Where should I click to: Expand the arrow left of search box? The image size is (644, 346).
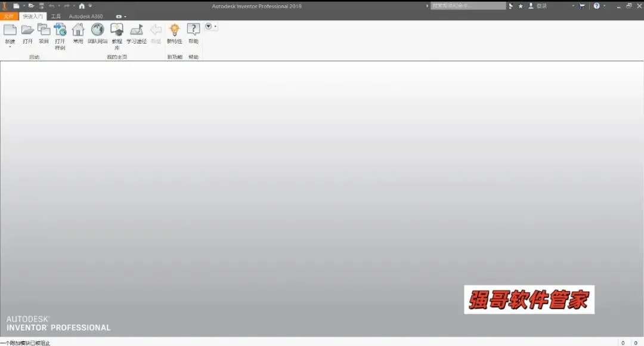pos(427,6)
